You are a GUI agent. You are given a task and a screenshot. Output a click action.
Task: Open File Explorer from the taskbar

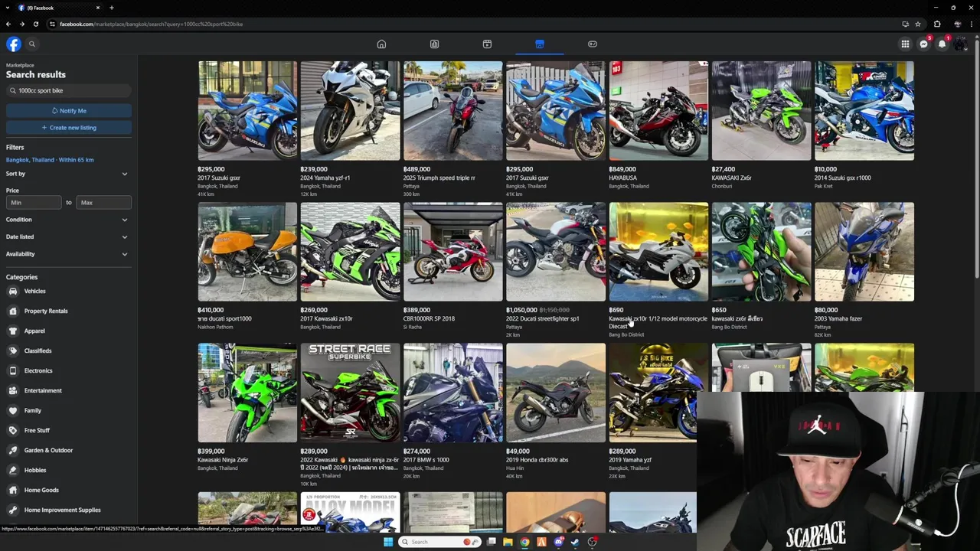click(x=508, y=542)
